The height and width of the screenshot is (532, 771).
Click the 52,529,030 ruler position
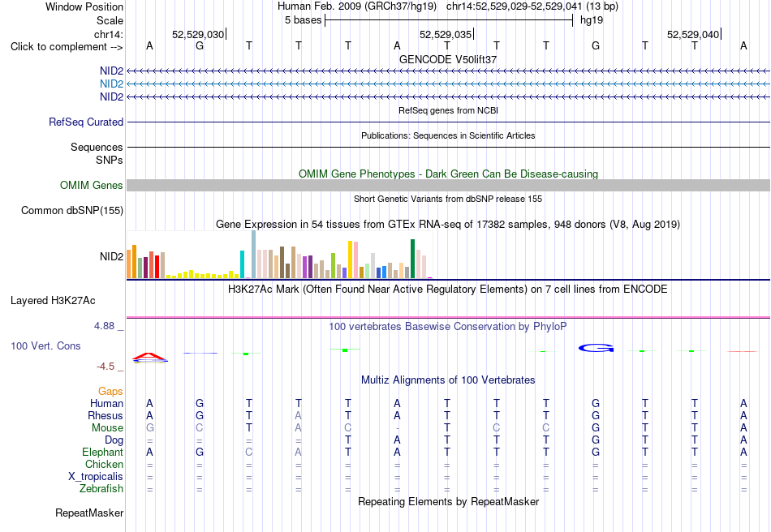198,34
